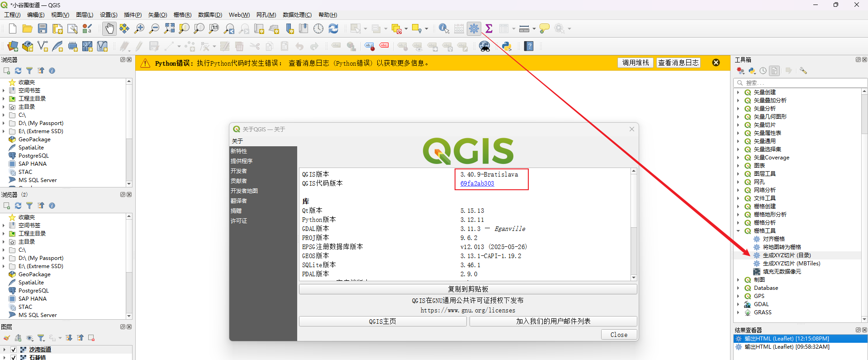Click the 复制到剪贴板 button

(468, 289)
